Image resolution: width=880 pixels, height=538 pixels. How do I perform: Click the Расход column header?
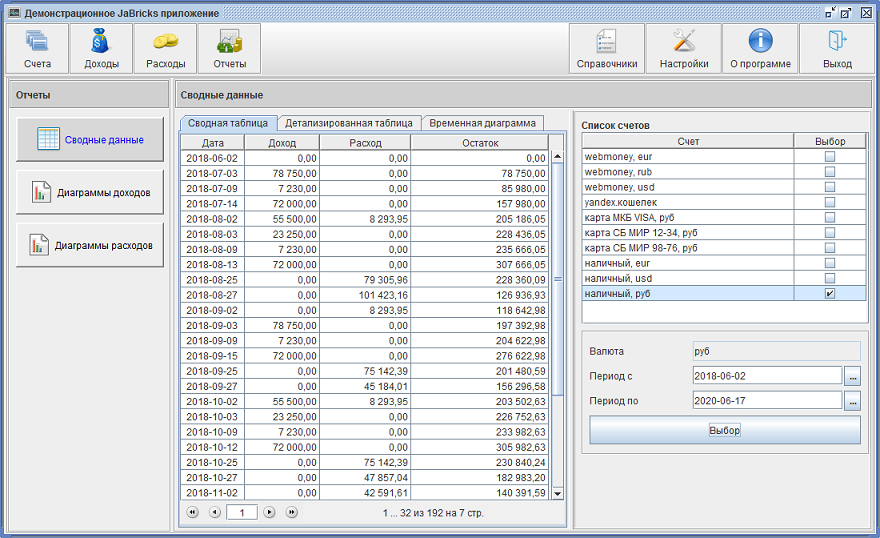point(365,143)
